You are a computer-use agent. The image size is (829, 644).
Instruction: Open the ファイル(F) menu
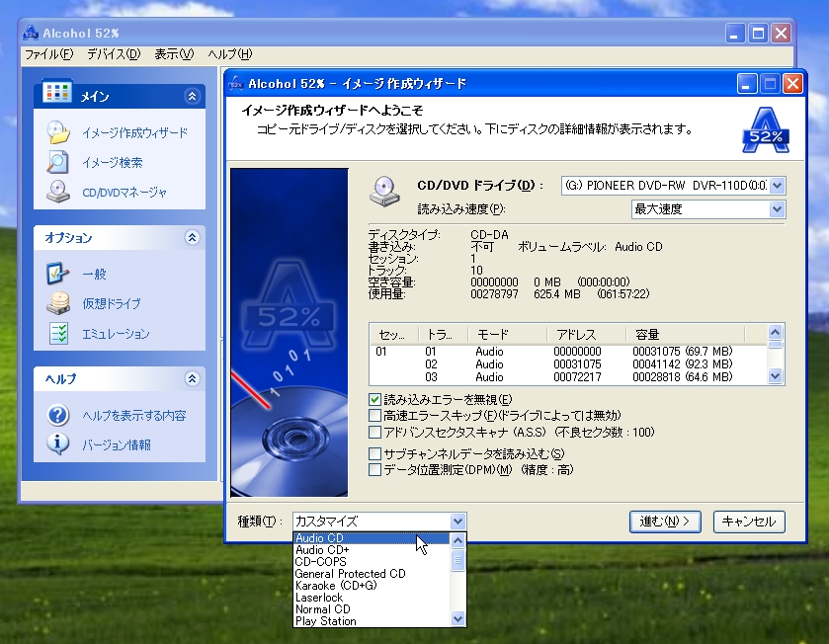click(x=49, y=54)
